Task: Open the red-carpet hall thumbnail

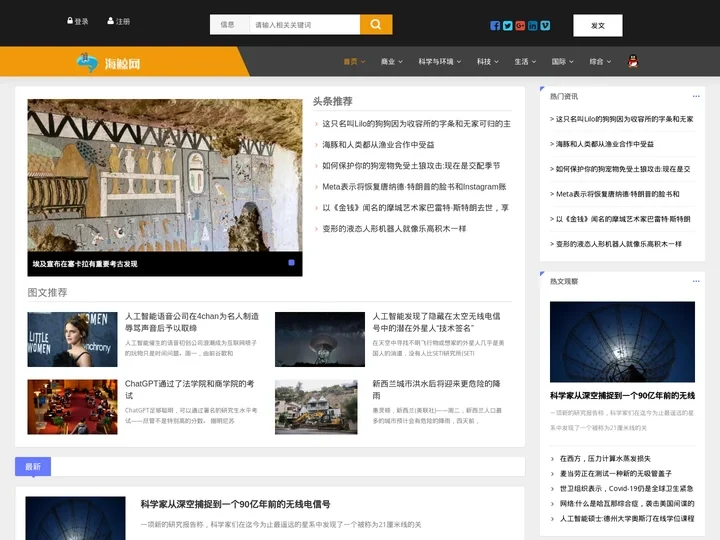Action: (x=72, y=407)
